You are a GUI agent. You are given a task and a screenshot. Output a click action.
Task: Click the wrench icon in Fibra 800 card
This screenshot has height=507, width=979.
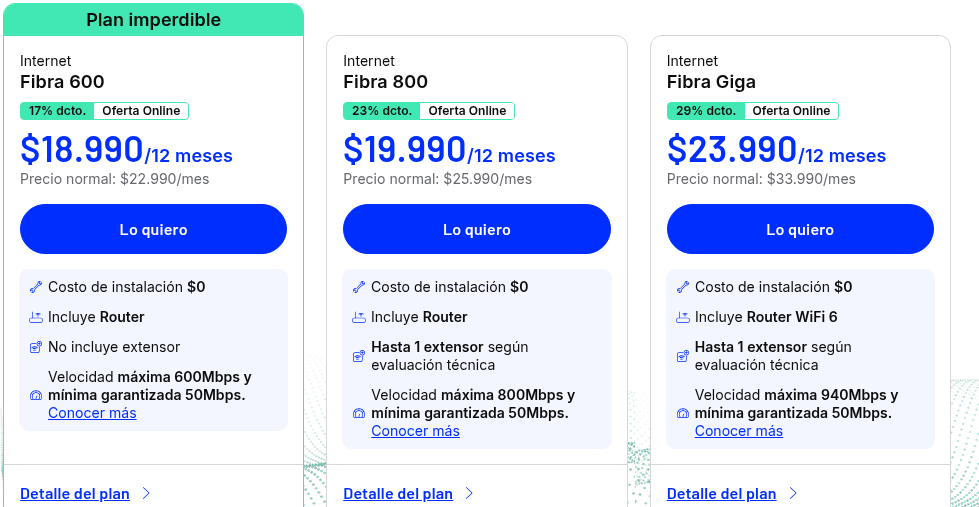coord(358,287)
